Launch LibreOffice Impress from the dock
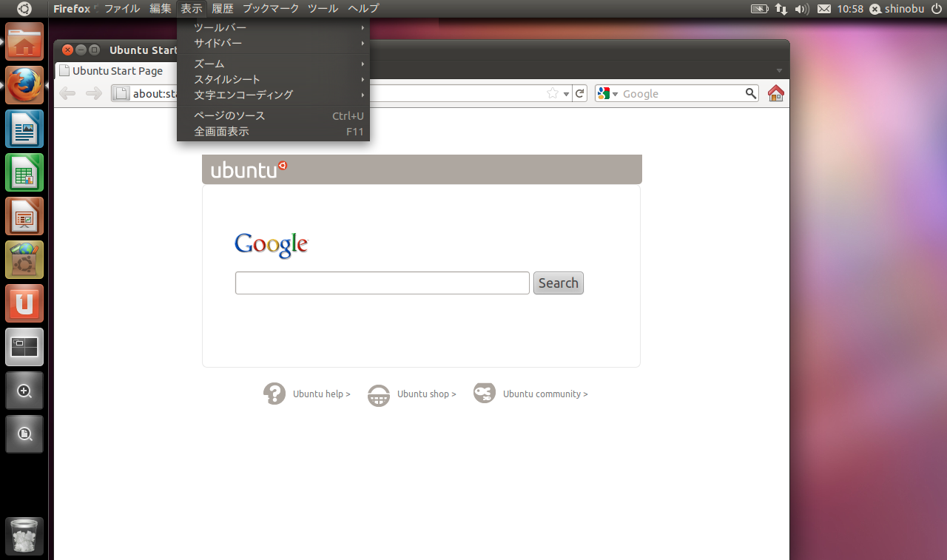 click(24, 216)
